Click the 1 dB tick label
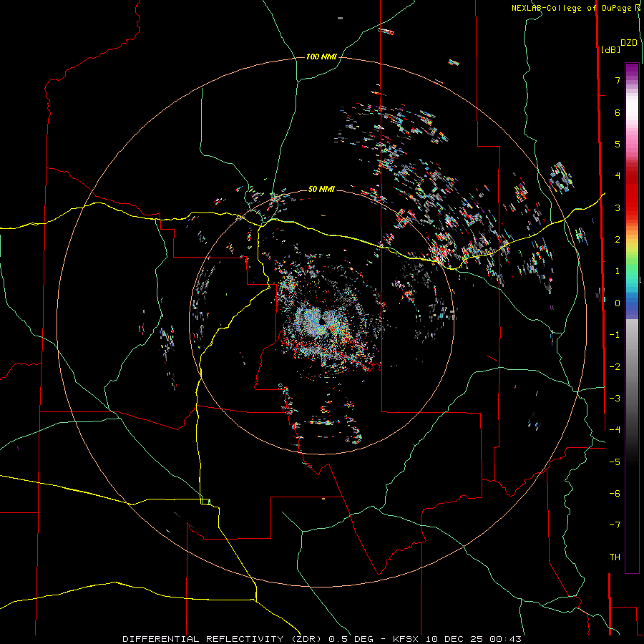Screen dimensions: 644x644 click(x=618, y=271)
